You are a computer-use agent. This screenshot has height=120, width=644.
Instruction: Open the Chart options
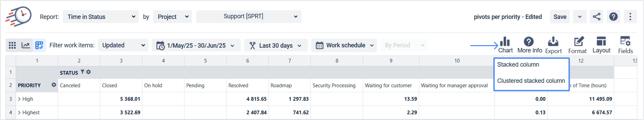coord(505,45)
